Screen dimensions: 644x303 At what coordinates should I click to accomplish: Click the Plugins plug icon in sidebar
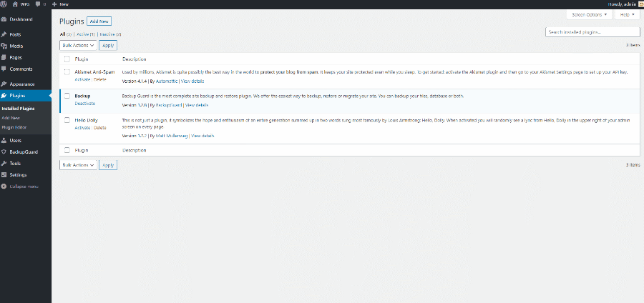(x=4, y=96)
